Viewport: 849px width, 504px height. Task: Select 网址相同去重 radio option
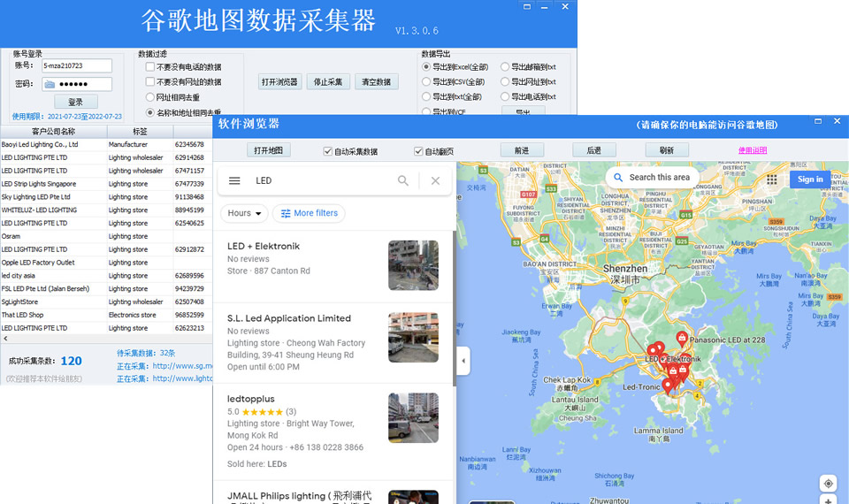coord(150,97)
